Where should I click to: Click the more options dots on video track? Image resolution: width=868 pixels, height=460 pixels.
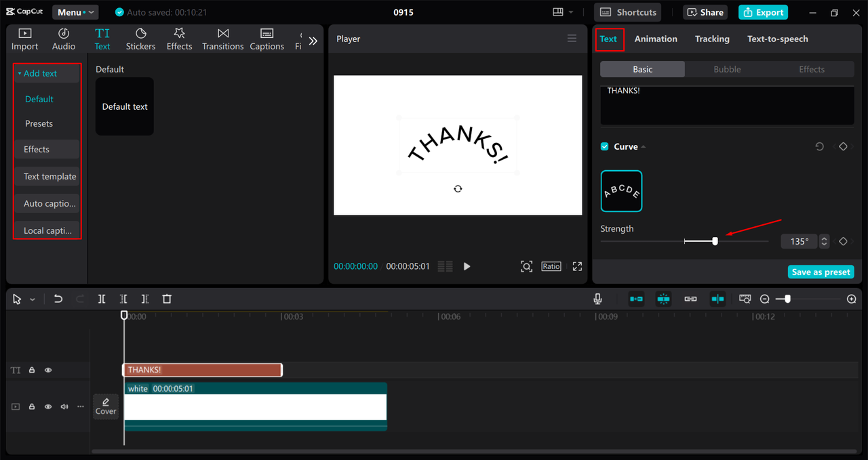(81, 406)
